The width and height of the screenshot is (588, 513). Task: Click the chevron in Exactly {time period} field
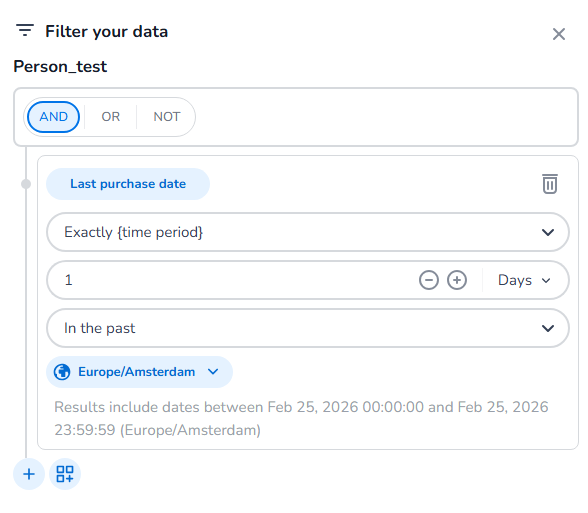(x=548, y=232)
